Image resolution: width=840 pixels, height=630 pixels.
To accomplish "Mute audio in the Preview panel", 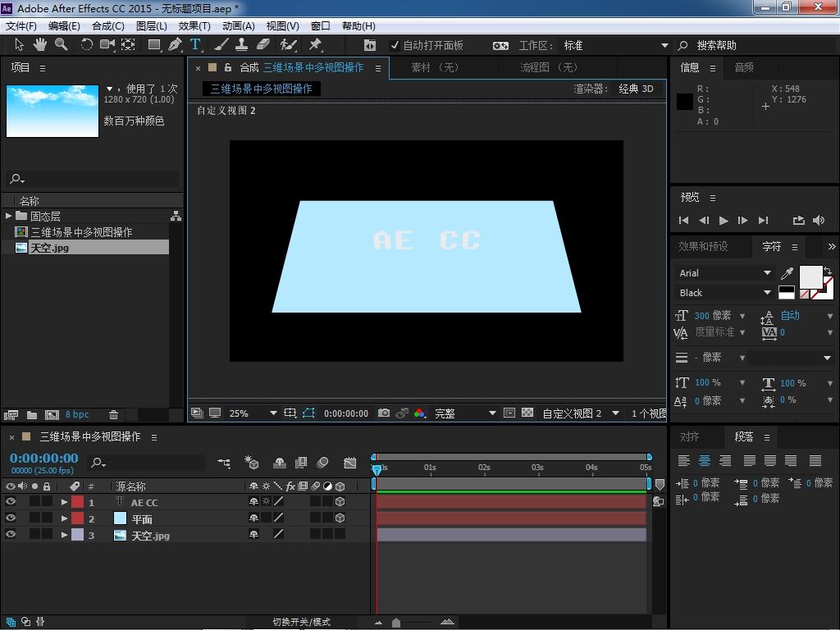I will tap(819, 220).
